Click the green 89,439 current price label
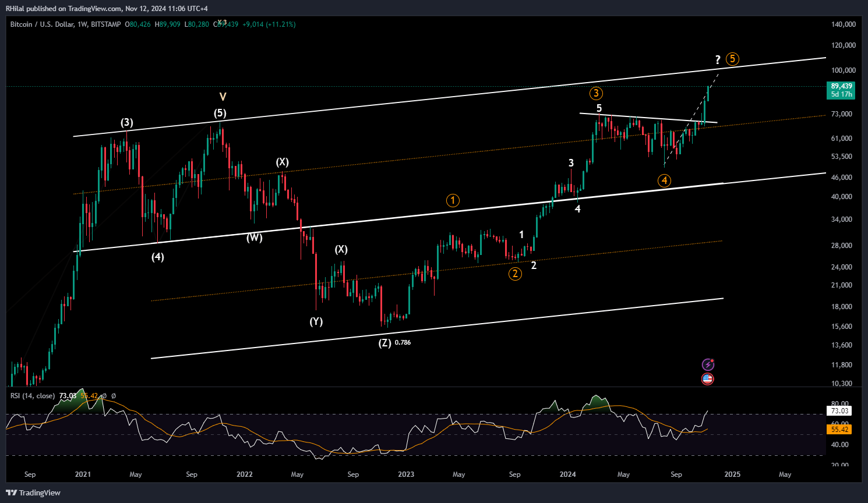Screen dimensions: 868x503 (x=841, y=90)
